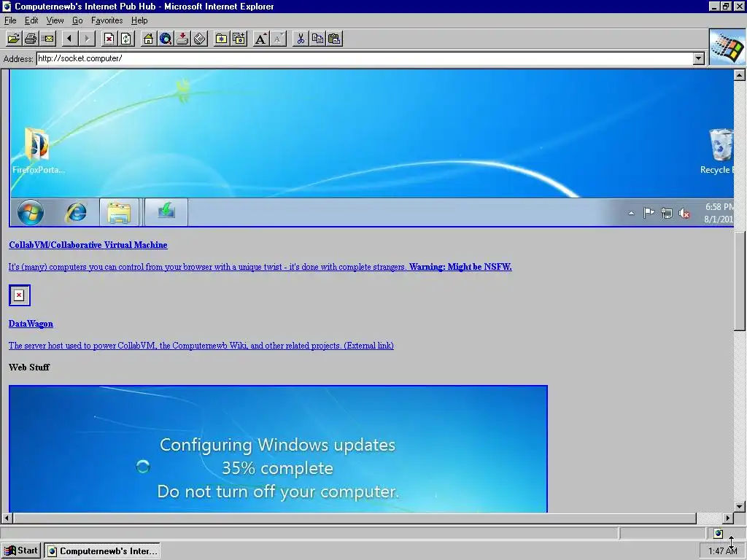Click the Configuring Windows updates image
This screenshot has width=747, height=560.
point(278,449)
